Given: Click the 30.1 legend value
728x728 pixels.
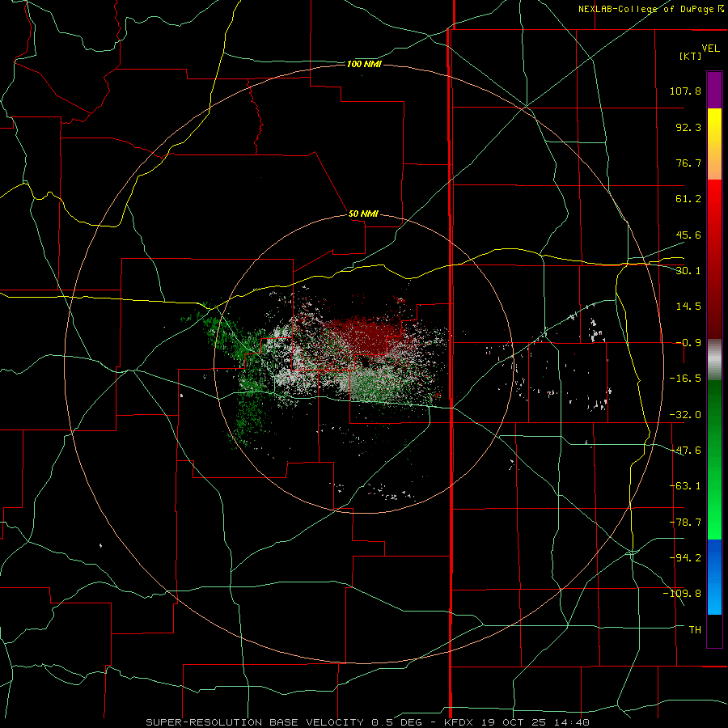Looking at the screenshot, I should pyautogui.click(x=688, y=271).
